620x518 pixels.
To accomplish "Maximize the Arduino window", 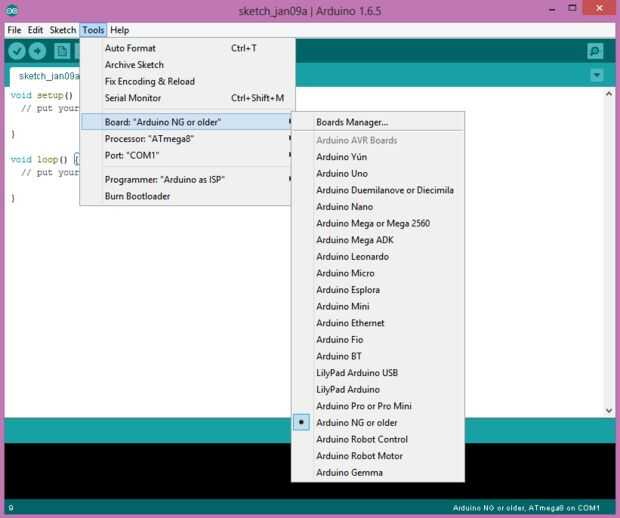I will tap(572, 8).
